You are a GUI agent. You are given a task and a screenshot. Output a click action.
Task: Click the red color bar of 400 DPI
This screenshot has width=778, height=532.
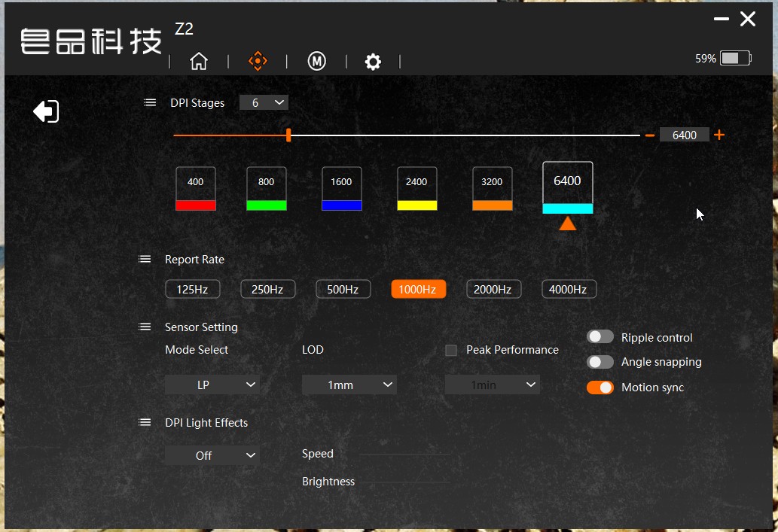tap(196, 205)
